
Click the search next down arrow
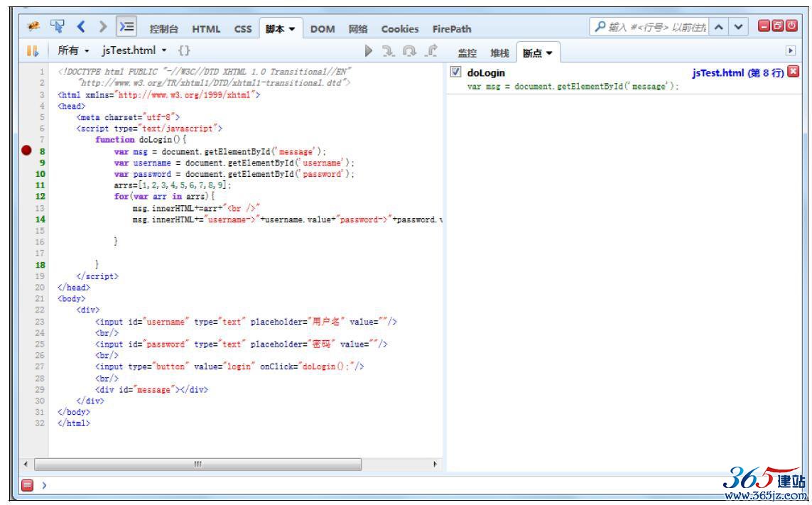tap(738, 28)
